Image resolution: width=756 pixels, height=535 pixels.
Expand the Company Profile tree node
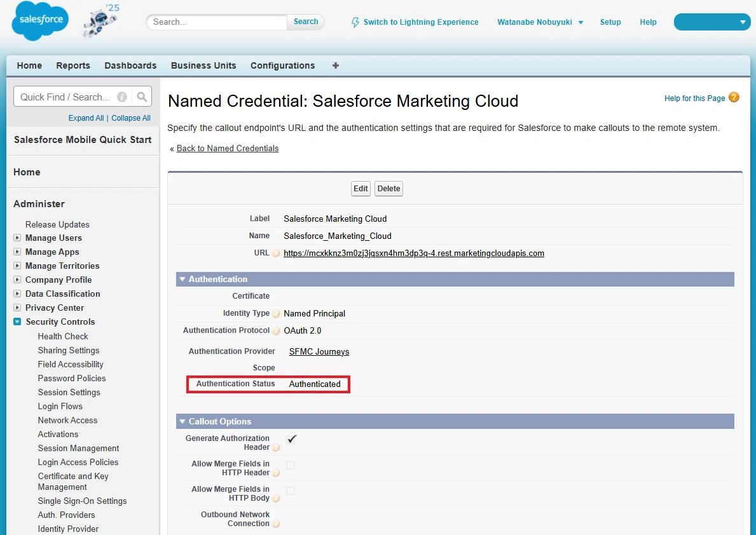click(17, 280)
